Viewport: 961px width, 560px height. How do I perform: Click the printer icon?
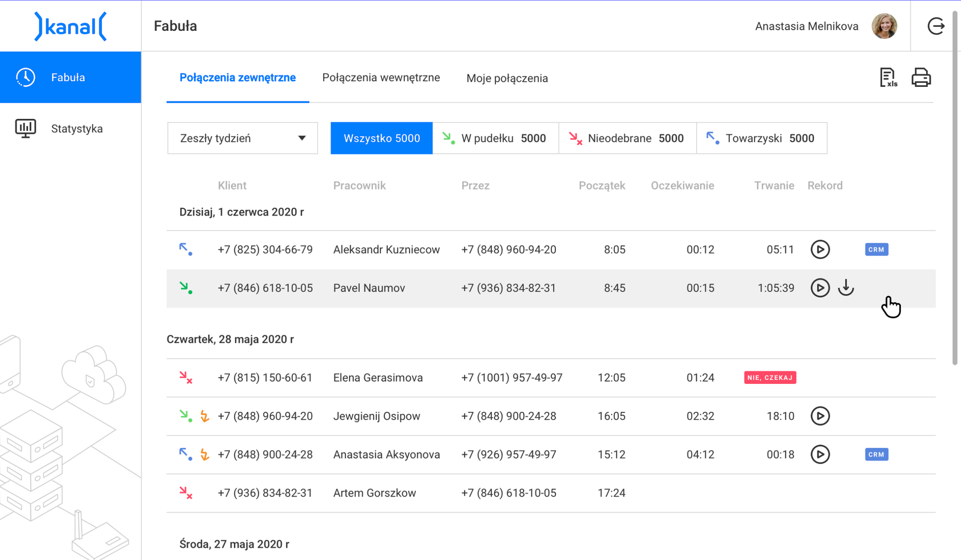pos(921,77)
